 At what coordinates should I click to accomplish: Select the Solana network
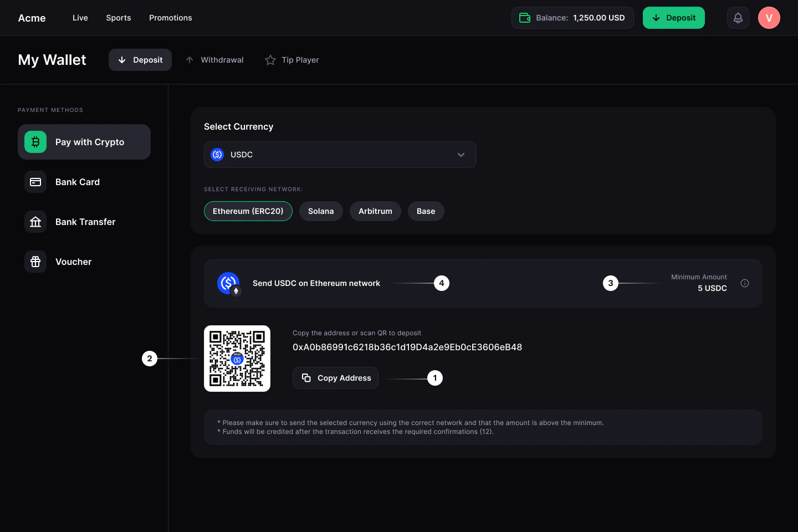pos(321,211)
